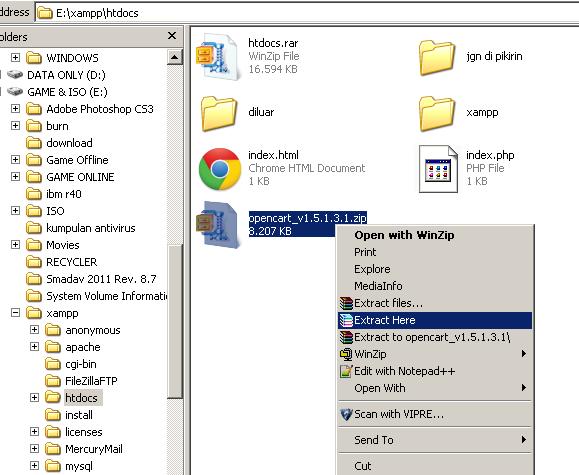Expand the Movies folder node
The image size is (579, 475).
tap(15, 245)
